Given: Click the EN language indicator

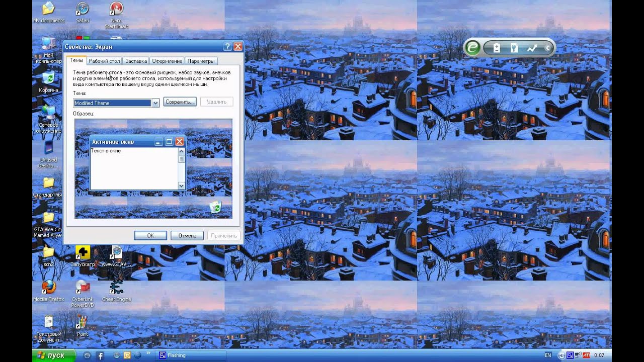Looking at the screenshot, I should (x=547, y=355).
